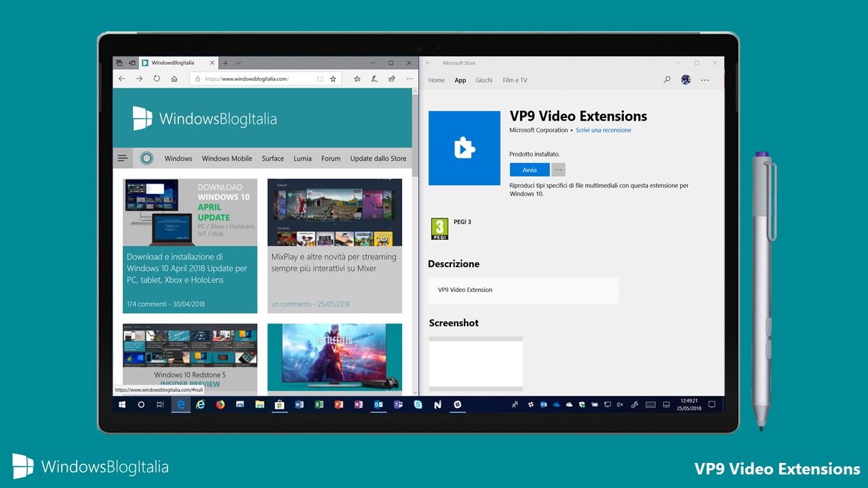Click the VP9 Video Extensions app tile
The image size is (868, 488).
tap(463, 148)
